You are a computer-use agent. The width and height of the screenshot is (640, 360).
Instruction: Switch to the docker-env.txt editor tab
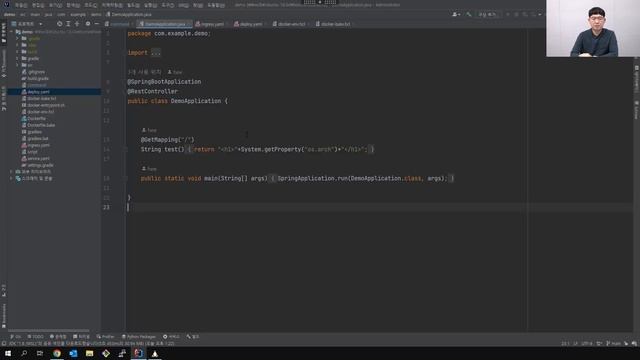click(x=290, y=24)
